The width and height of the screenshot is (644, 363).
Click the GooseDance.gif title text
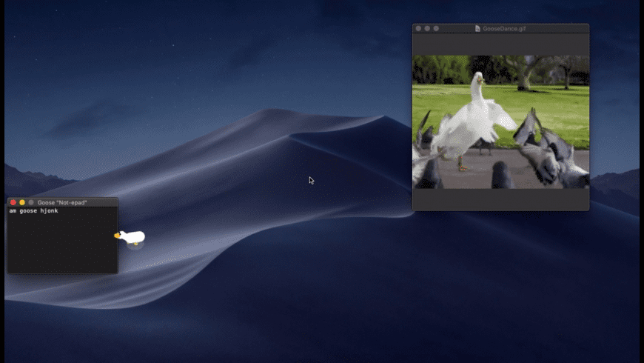click(x=504, y=28)
